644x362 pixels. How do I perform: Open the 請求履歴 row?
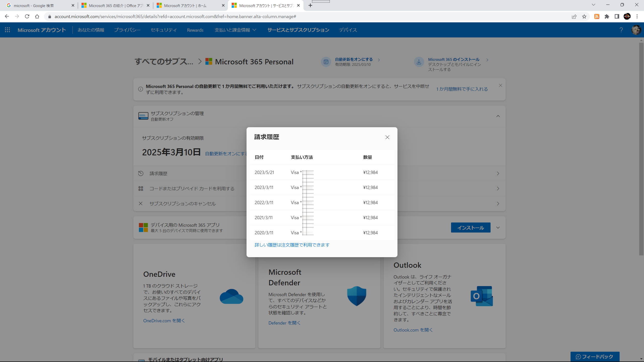click(319, 173)
